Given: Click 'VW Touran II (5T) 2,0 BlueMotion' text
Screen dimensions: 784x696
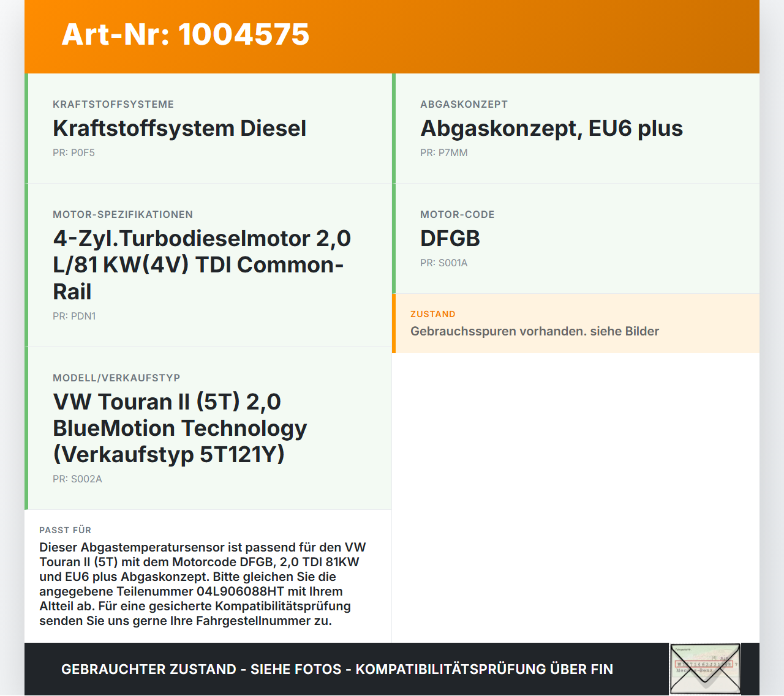Looking at the screenshot, I should 180,415.
